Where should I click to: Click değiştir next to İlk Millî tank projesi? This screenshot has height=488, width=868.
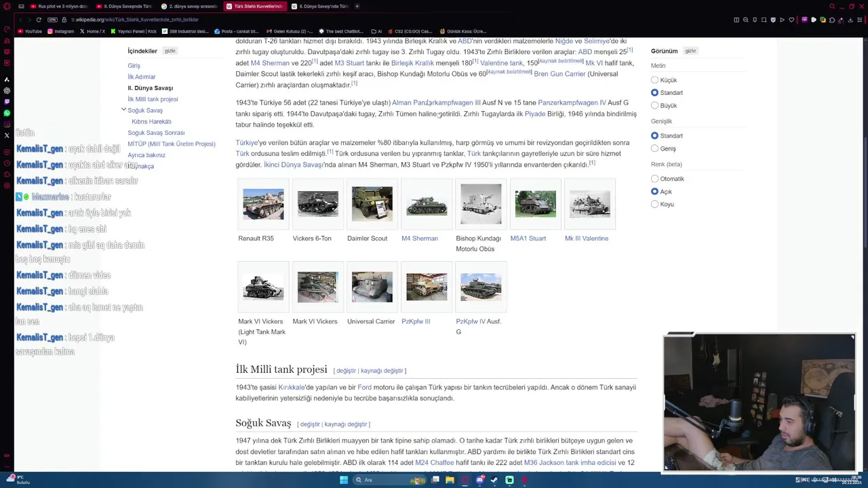point(346,371)
